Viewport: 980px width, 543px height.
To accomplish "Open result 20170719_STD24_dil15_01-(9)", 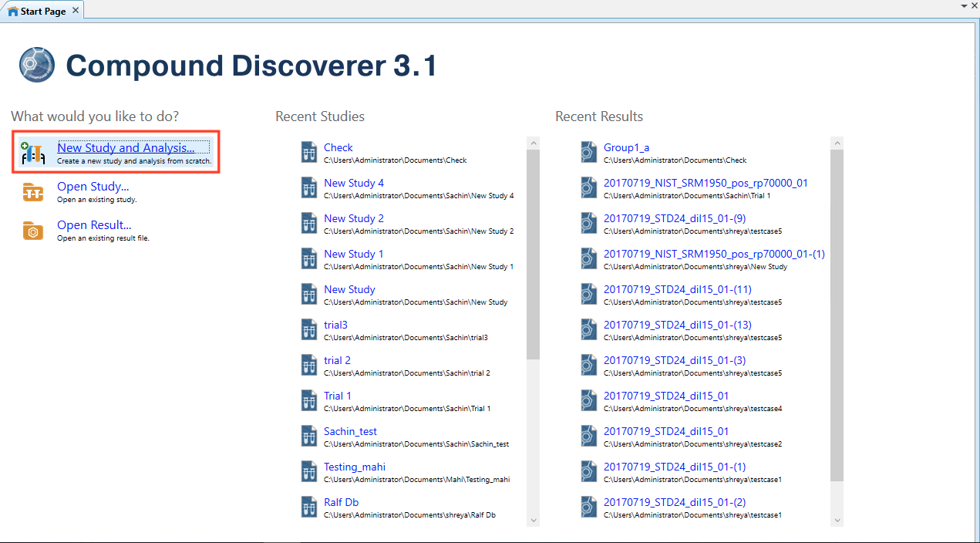I will 675,218.
